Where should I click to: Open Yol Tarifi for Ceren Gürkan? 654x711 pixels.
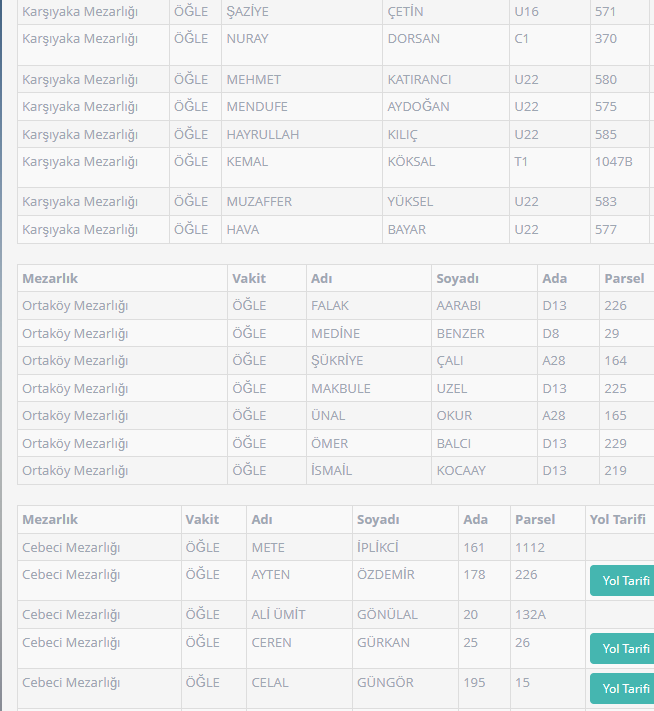coord(624,649)
